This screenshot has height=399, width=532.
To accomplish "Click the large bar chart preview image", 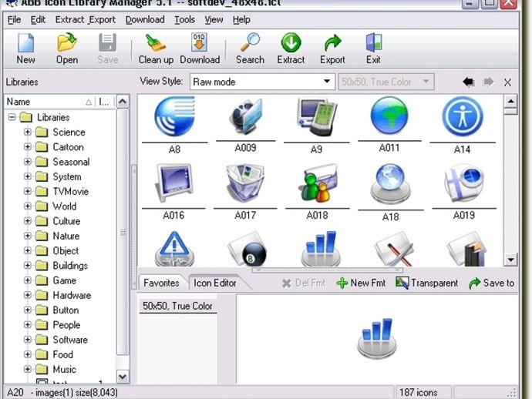I will pos(376,338).
